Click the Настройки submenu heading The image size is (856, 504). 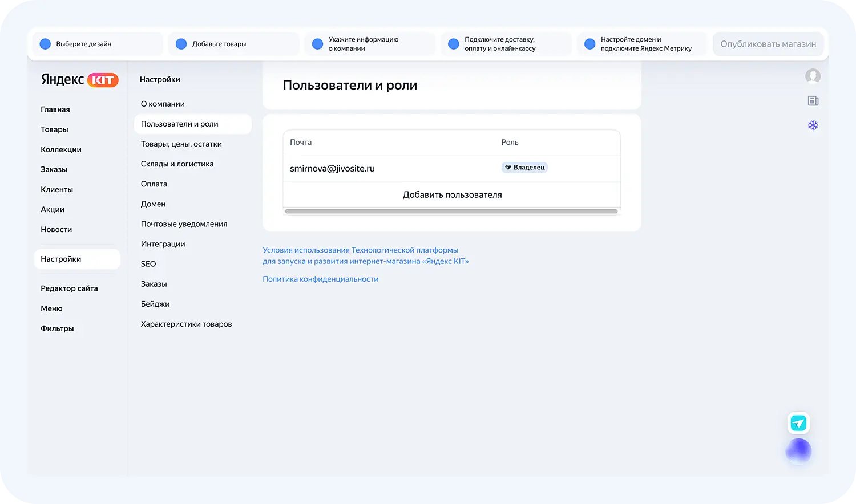click(160, 79)
